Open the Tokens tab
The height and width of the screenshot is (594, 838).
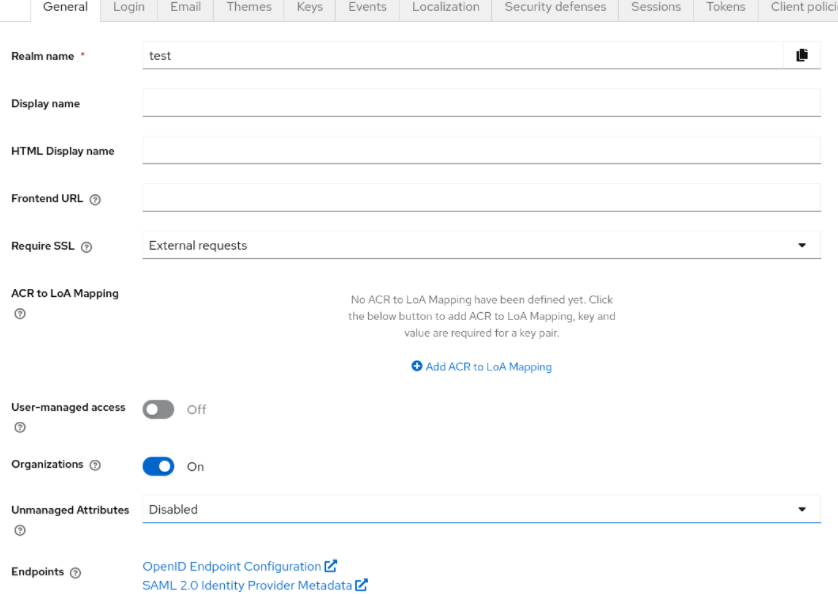coord(725,7)
